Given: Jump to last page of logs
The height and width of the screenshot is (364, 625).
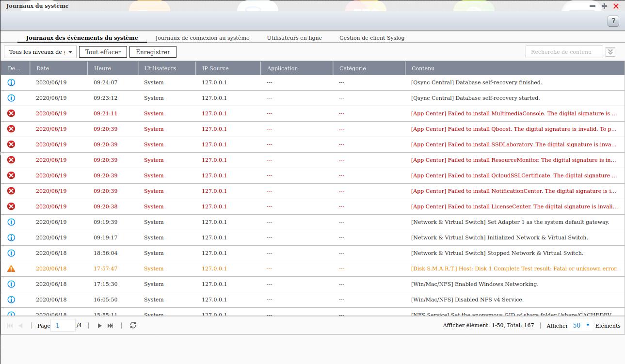Looking at the screenshot, I should click(111, 326).
